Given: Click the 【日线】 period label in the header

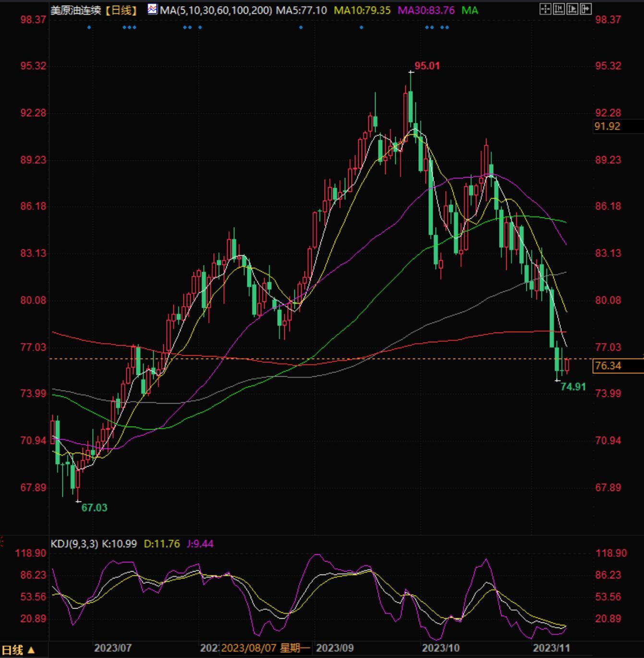Looking at the screenshot, I should 122,10.
